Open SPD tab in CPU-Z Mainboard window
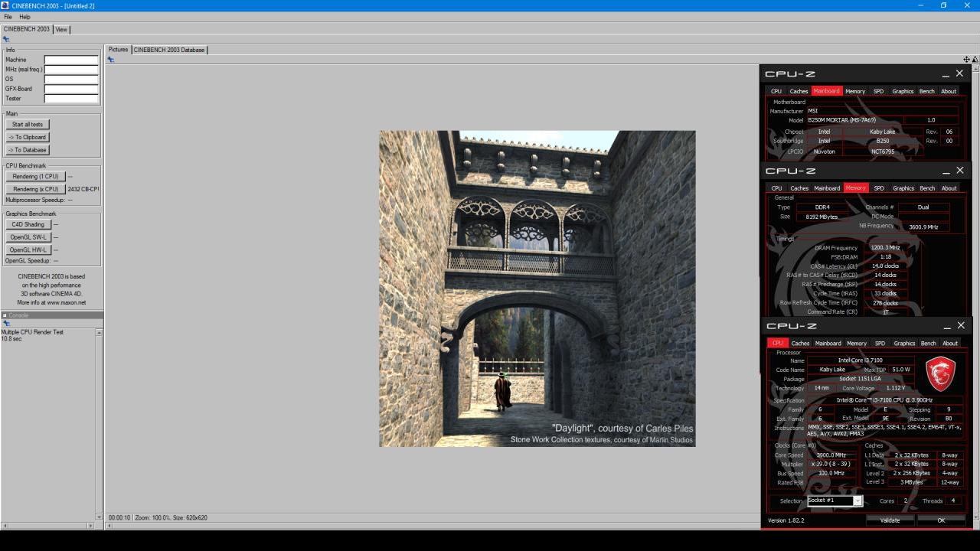This screenshot has height=551, width=980. coord(878,91)
